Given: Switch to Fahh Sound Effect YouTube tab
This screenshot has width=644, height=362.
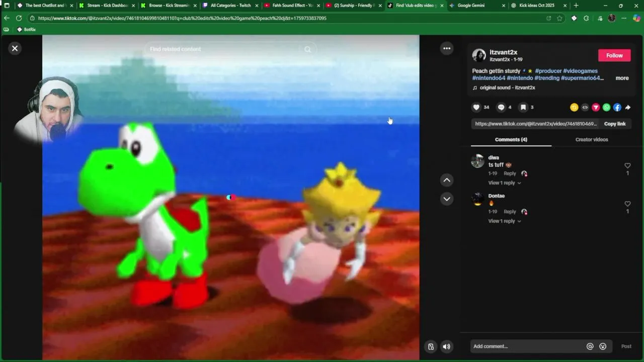Looking at the screenshot, I should (x=292, y=6).
